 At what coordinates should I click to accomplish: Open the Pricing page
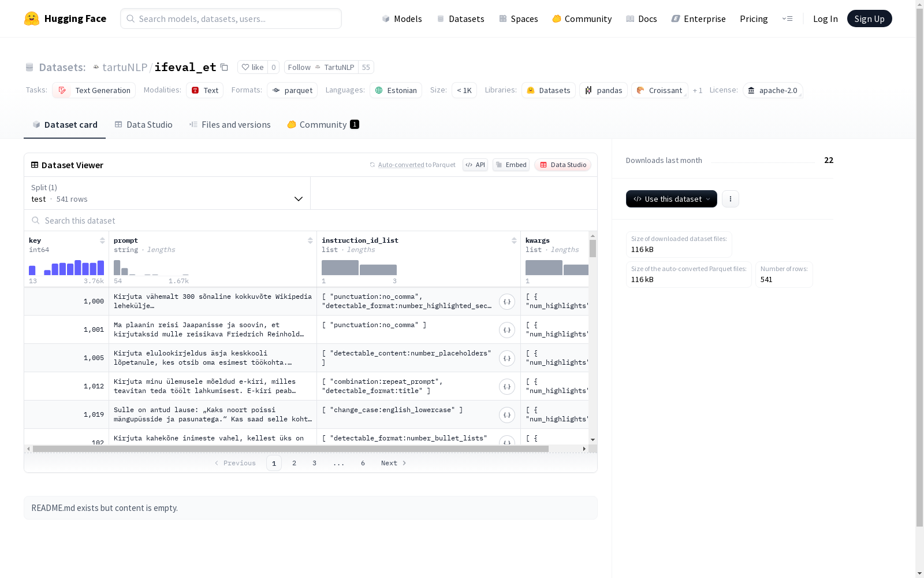(754, 18)
